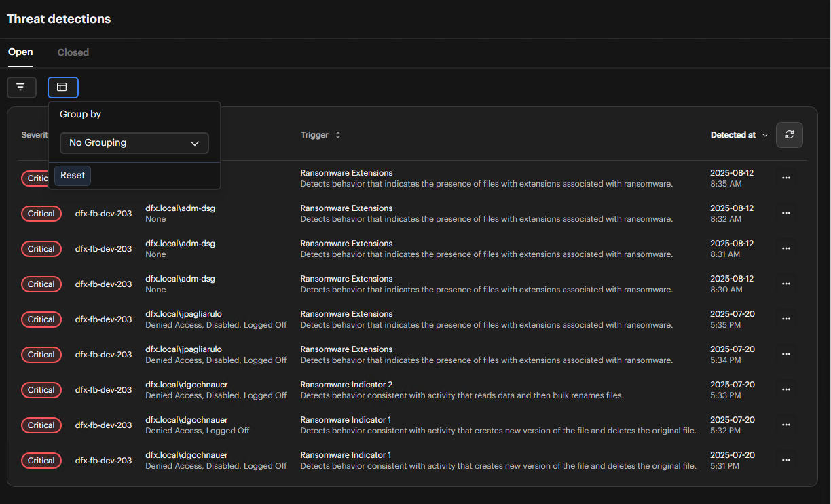Click the Critical badge on 8:32 AM row
The height and width of the screenshot is (504, 831).
[x=41, y=214]
